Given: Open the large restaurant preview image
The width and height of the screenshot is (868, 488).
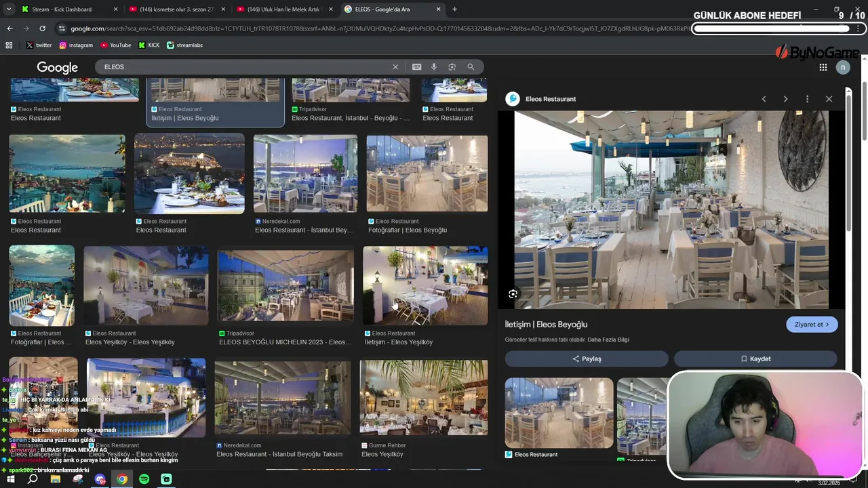Looking at the screenshot, I should [671, 209].
